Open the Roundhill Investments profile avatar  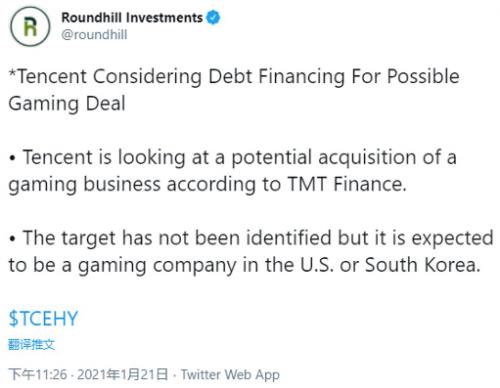[30, 26]
